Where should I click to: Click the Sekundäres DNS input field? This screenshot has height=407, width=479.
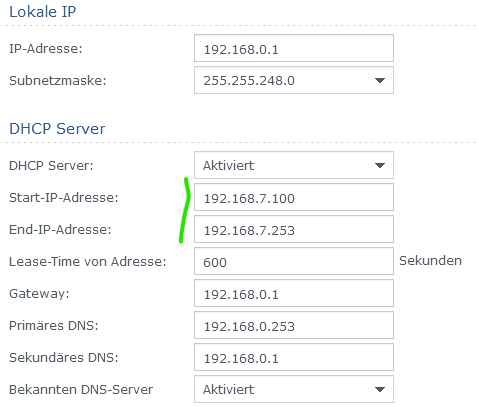294,357
